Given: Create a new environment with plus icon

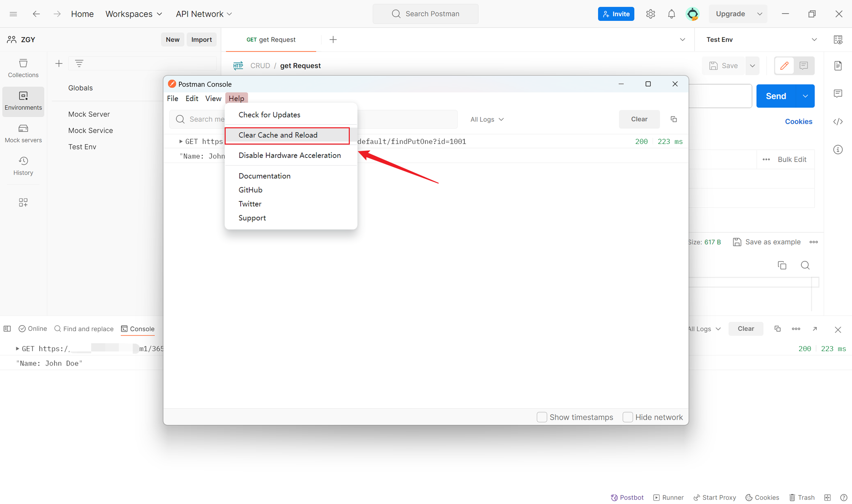Looking at the screenshot, I should (x=59, y=63).
